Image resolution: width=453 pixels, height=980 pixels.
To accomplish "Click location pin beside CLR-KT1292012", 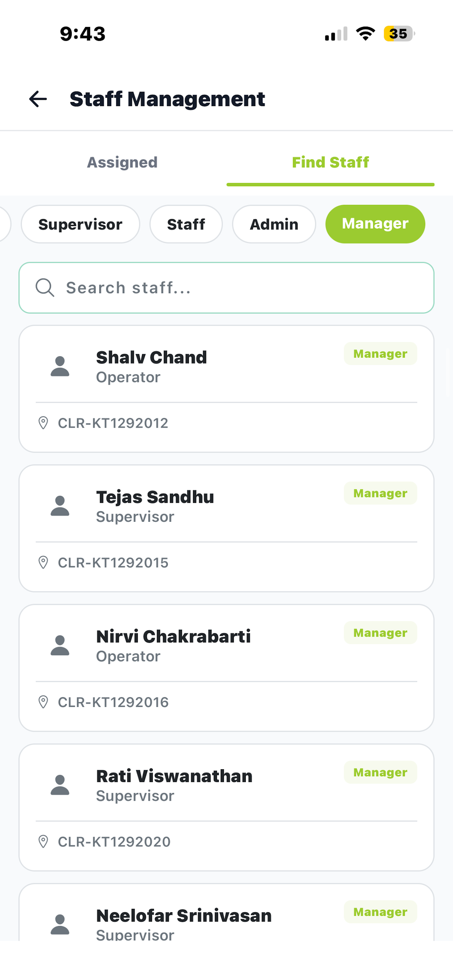I will 43,423.
